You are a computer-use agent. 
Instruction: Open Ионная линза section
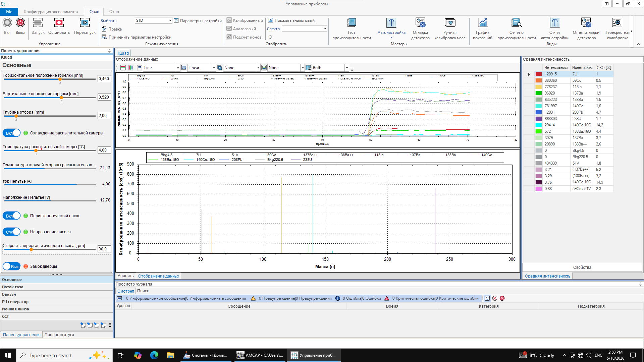tap(56, 309)
